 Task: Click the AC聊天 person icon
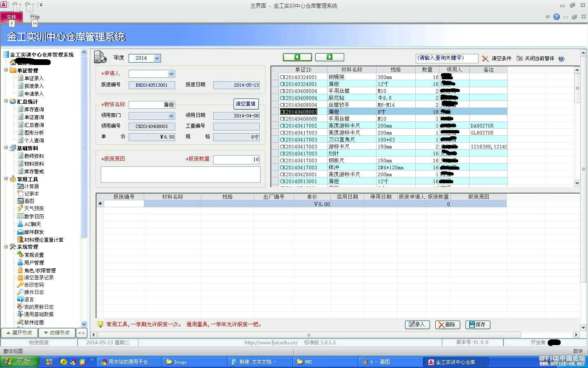click(x=20, y=224)
